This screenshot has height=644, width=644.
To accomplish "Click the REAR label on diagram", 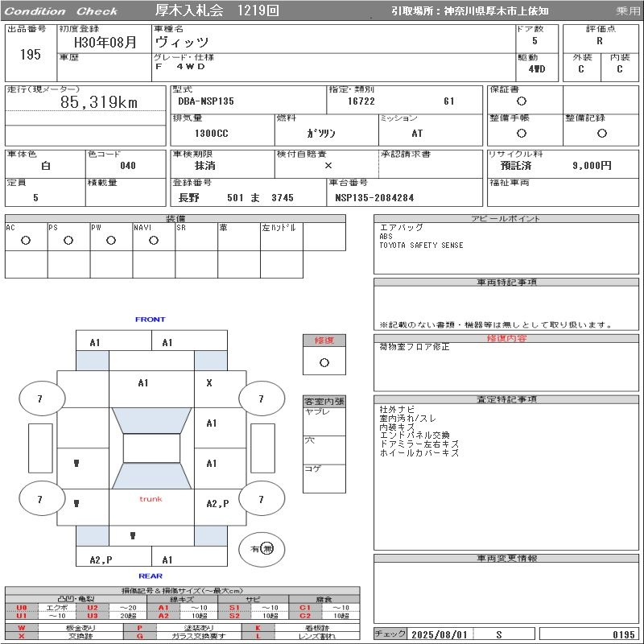I will coord(151,576).
